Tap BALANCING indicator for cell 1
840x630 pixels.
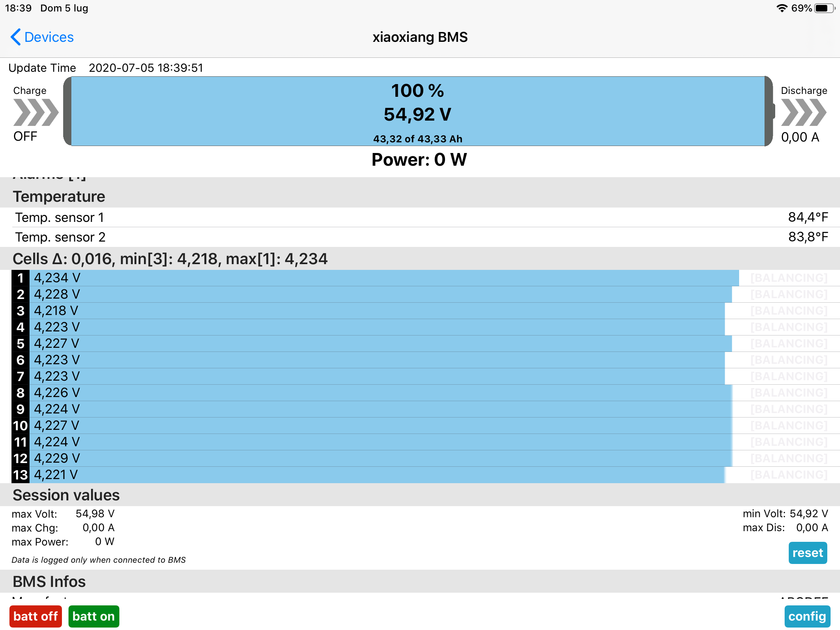point(789,278)
